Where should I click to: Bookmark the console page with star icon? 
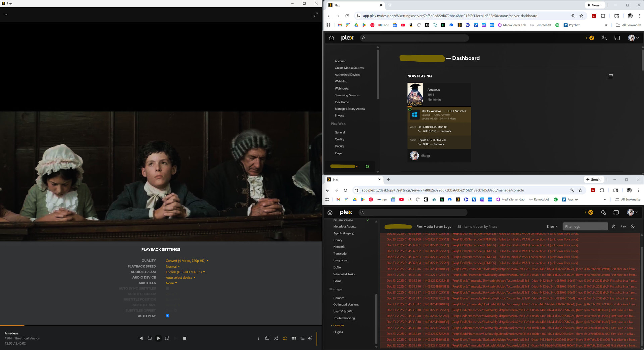point(580,190)
